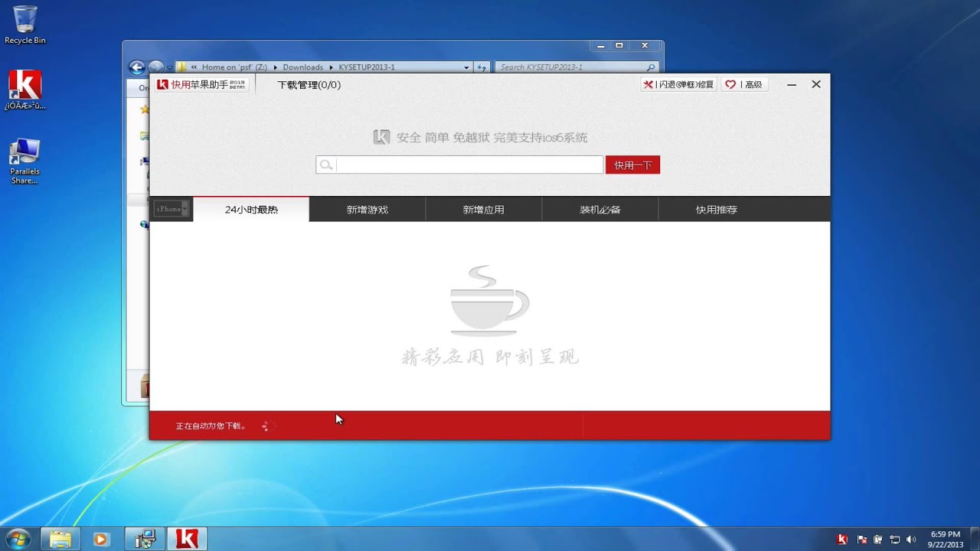Click the red K icon in the system tray

842,540
